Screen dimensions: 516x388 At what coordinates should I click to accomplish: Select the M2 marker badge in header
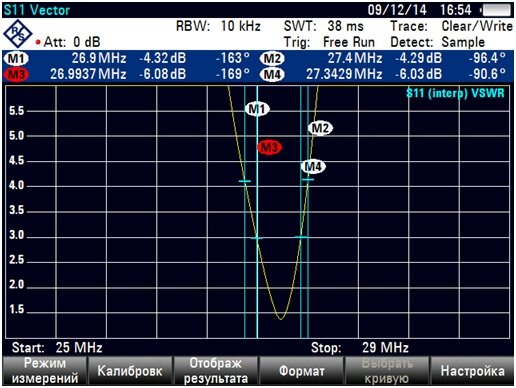pyautogui.click(x=272, y=59)
